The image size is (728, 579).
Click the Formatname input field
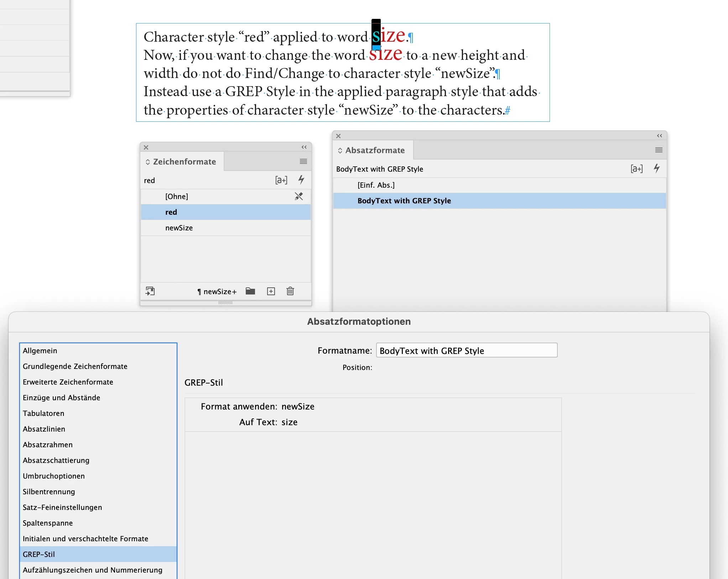(x=467, y=351)
